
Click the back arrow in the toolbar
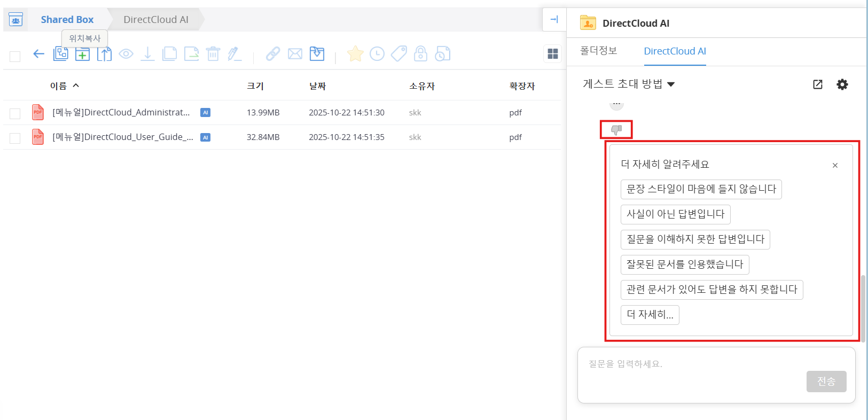(38, 54)
